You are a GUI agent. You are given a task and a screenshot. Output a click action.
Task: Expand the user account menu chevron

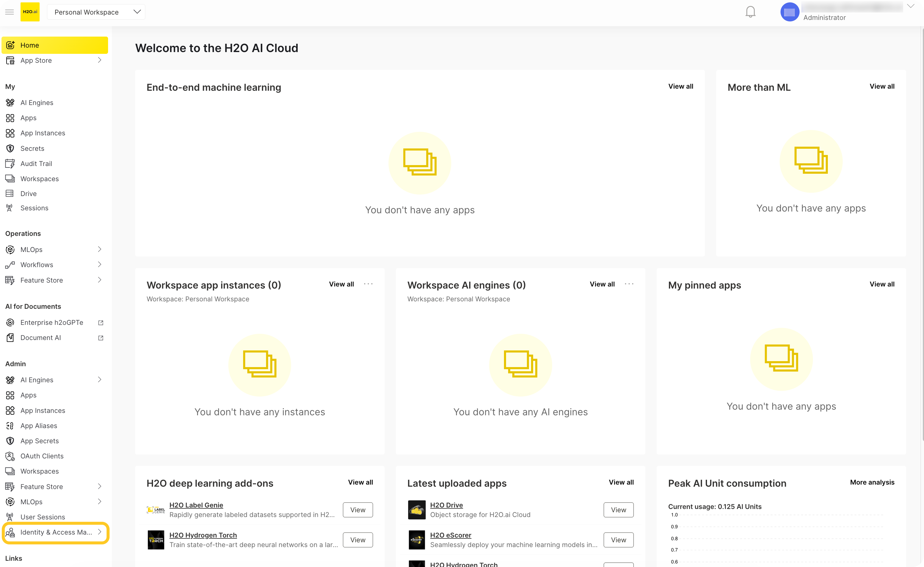coord(911,6)
